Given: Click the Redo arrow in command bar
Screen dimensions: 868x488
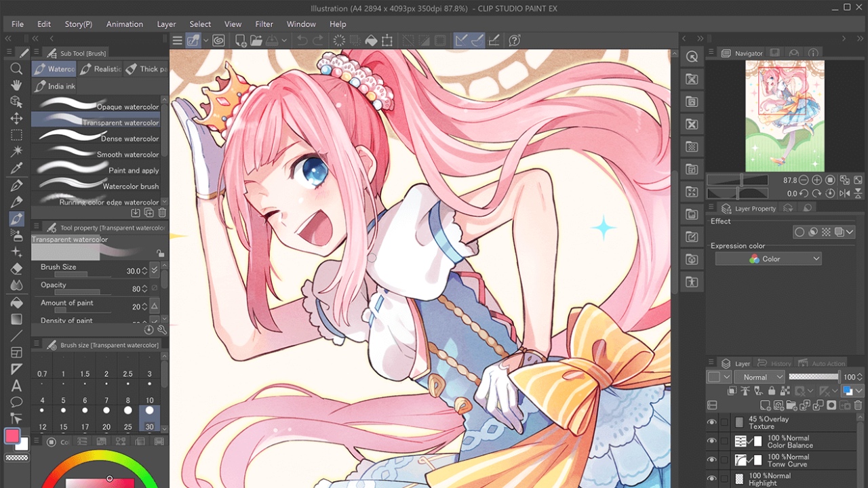Looking at the screenshot, I should click(319, 41).
